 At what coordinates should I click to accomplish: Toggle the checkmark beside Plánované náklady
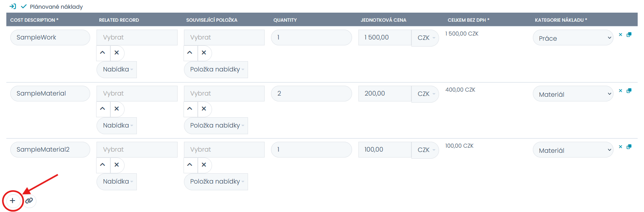click(x=24, y=6)
